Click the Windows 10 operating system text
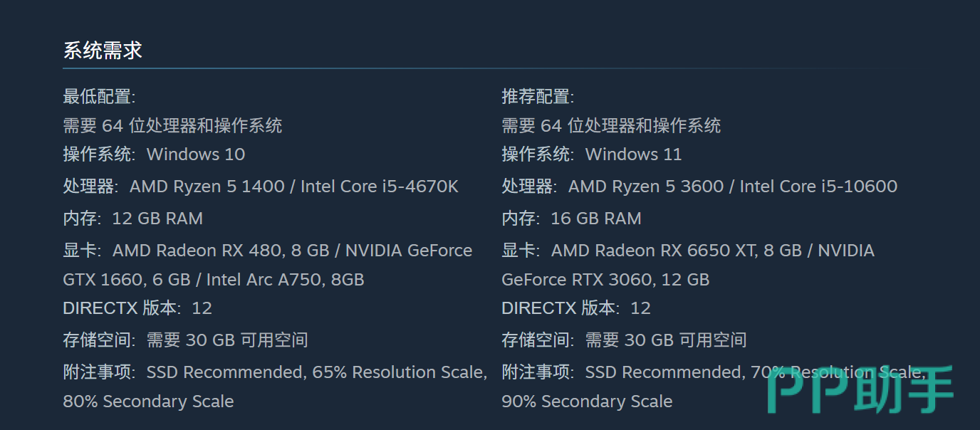Screen dimensions: 980x430 pyautogui.click(x=195, y=154)
